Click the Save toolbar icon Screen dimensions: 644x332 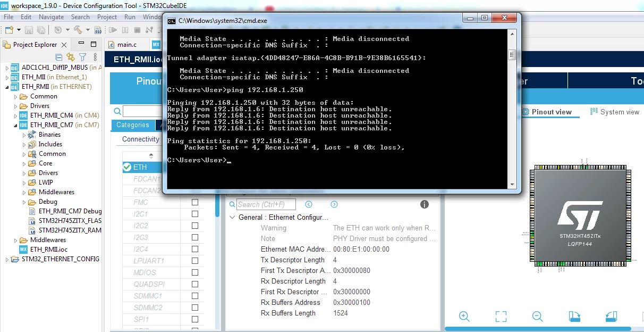point(29,30)
